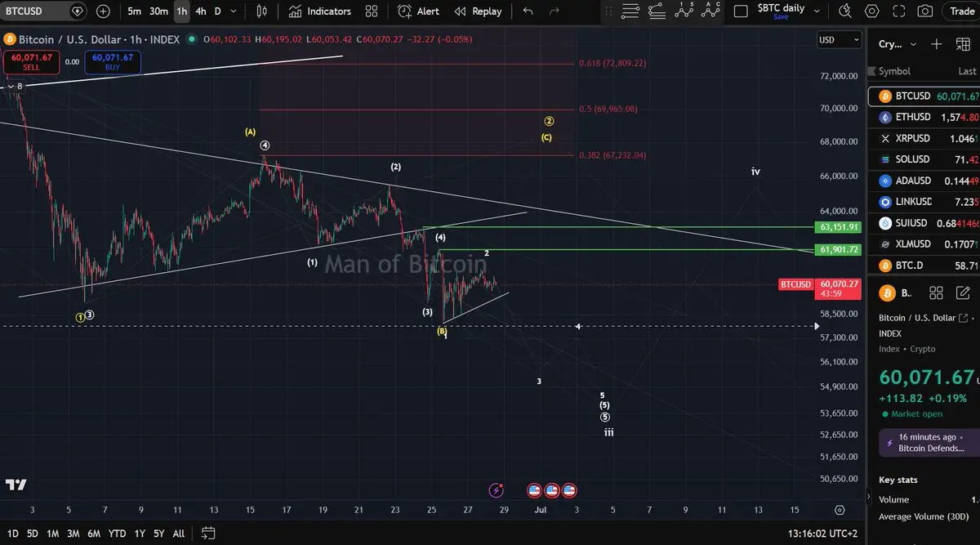Viewport: 980px width, 545px height.
Task: Select the 1h timeframe
Action: click(x=181, y=11)
